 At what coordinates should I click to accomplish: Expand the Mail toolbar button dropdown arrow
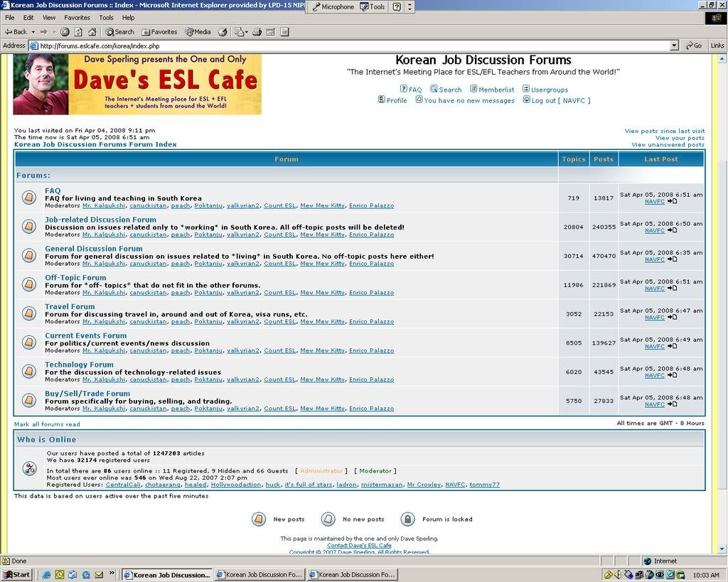pos(247,32)
